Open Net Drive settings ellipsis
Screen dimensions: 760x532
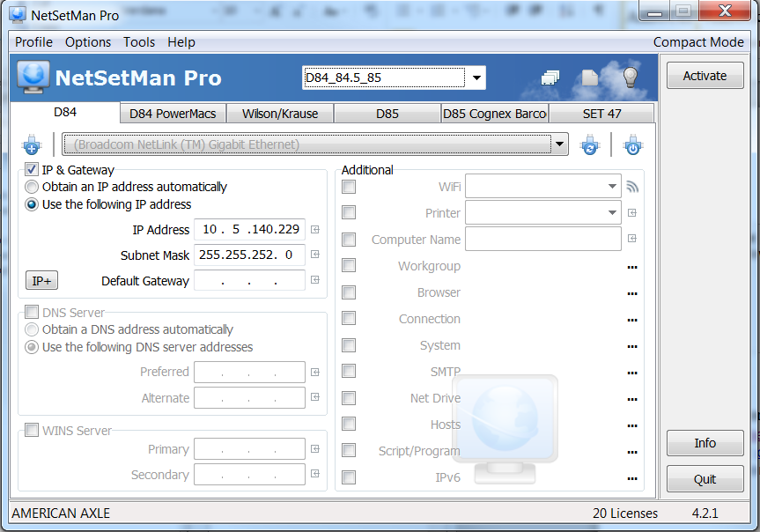coord(632,400)
